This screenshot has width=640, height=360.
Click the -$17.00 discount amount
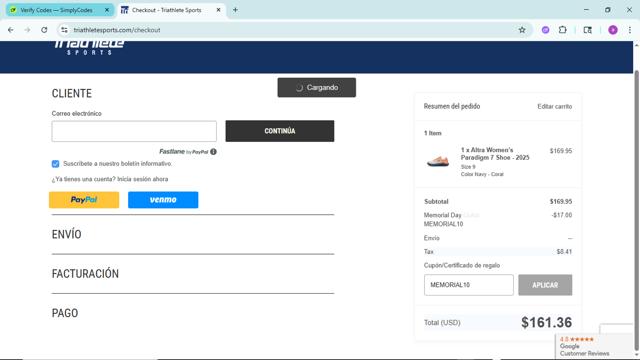[x=562, y=215]
